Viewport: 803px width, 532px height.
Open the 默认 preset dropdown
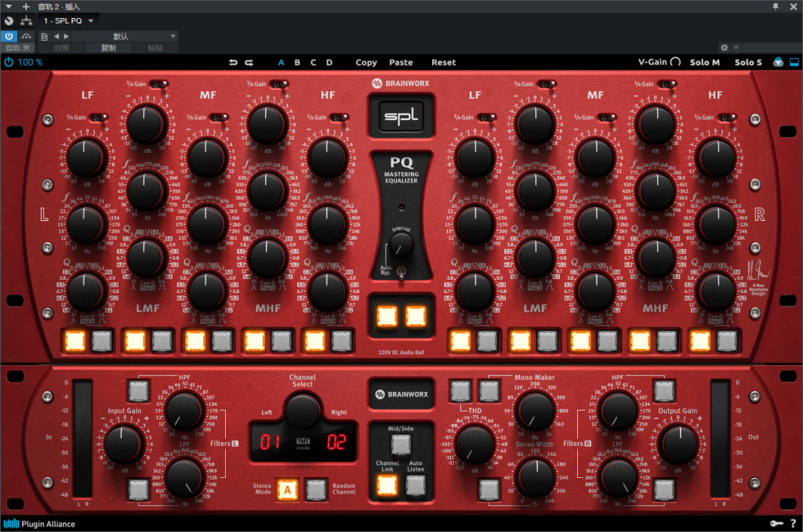[123, 36]
